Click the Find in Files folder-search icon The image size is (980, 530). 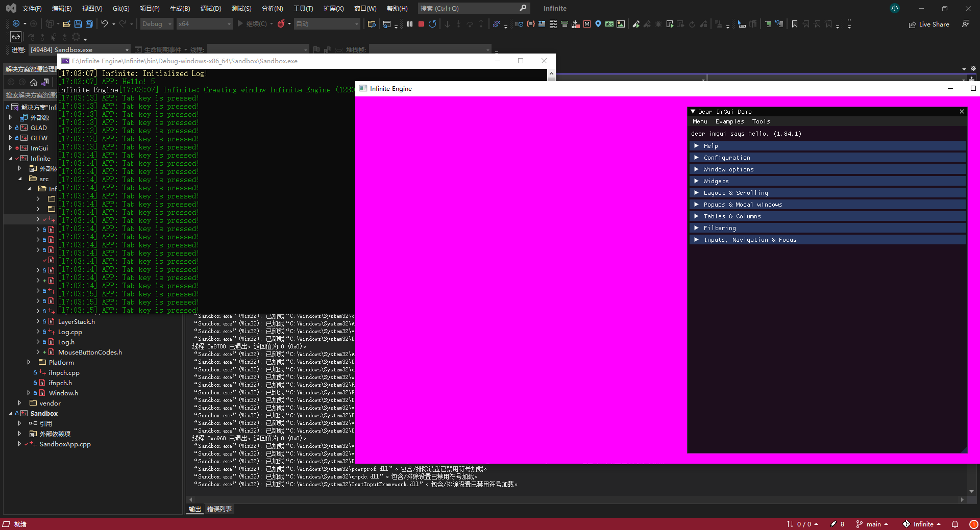point(372,24)
